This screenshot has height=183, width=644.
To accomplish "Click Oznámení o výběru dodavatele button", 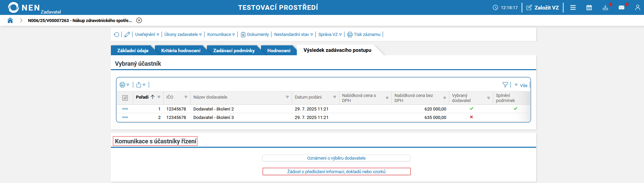I will (x=336, y=158).
